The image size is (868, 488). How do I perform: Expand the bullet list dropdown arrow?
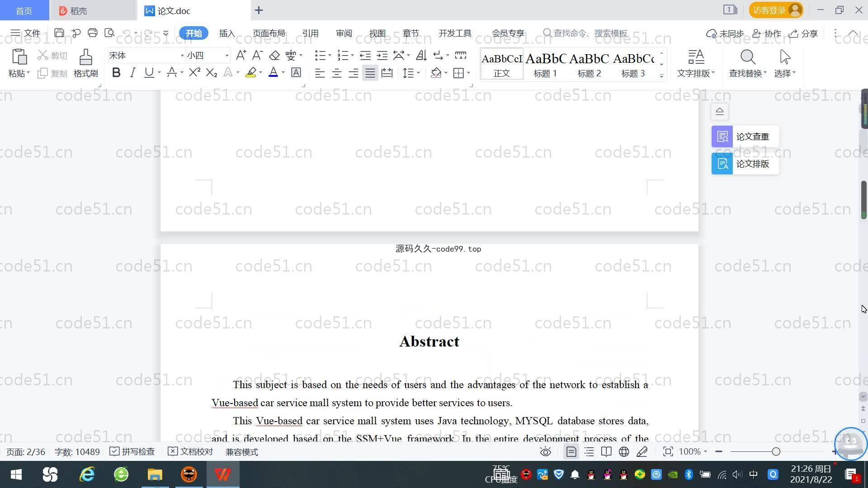coord(330,56)
